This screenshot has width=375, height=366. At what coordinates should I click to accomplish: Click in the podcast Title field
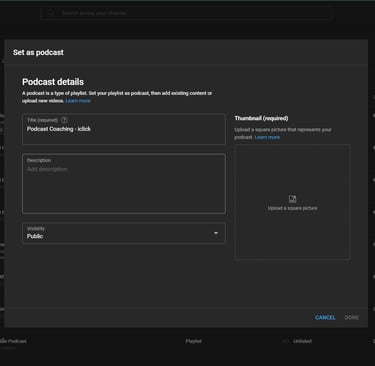pos(124,129)
